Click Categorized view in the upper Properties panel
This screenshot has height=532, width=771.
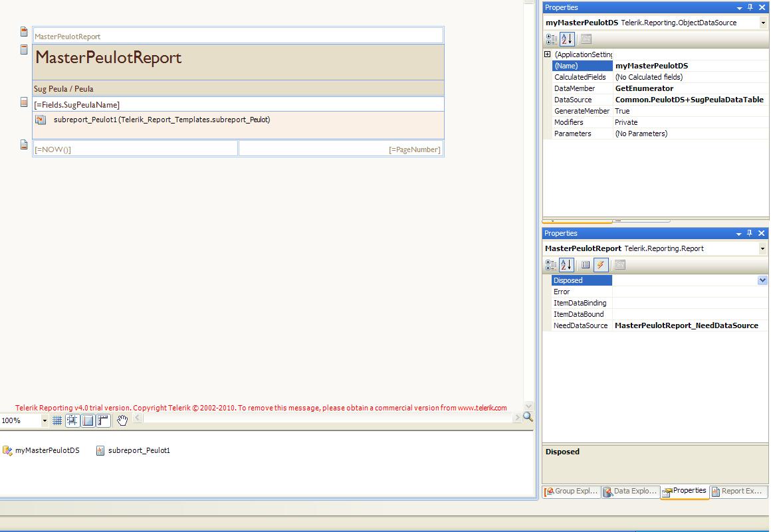(x=551, y=39)
